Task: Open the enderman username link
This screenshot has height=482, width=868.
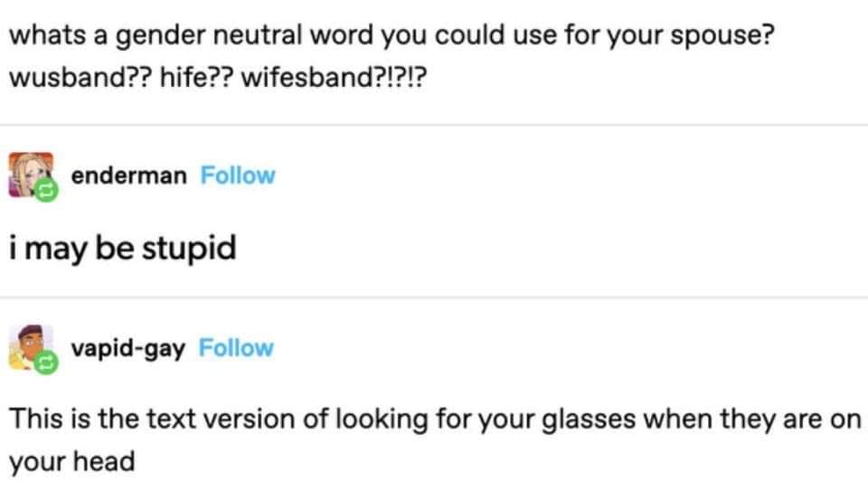Action: tap(129, 176)
